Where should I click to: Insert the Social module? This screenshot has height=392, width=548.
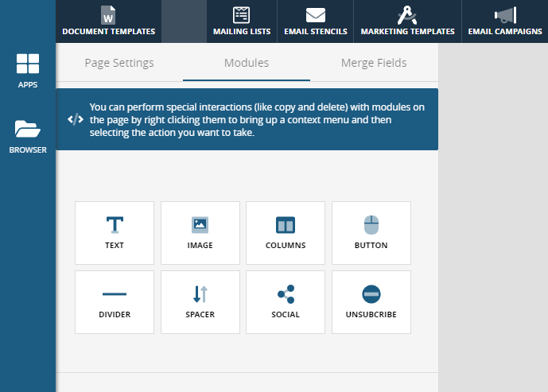[286, 302]
